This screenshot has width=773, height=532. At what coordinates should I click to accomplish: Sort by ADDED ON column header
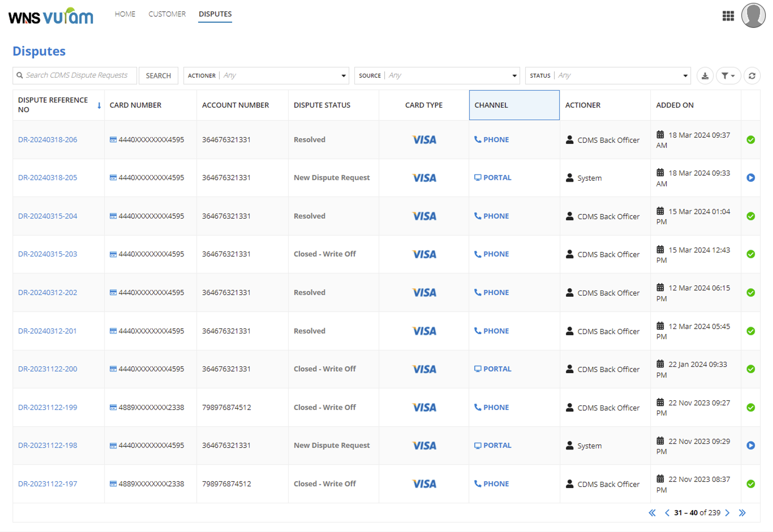click(x=675, y=105)
